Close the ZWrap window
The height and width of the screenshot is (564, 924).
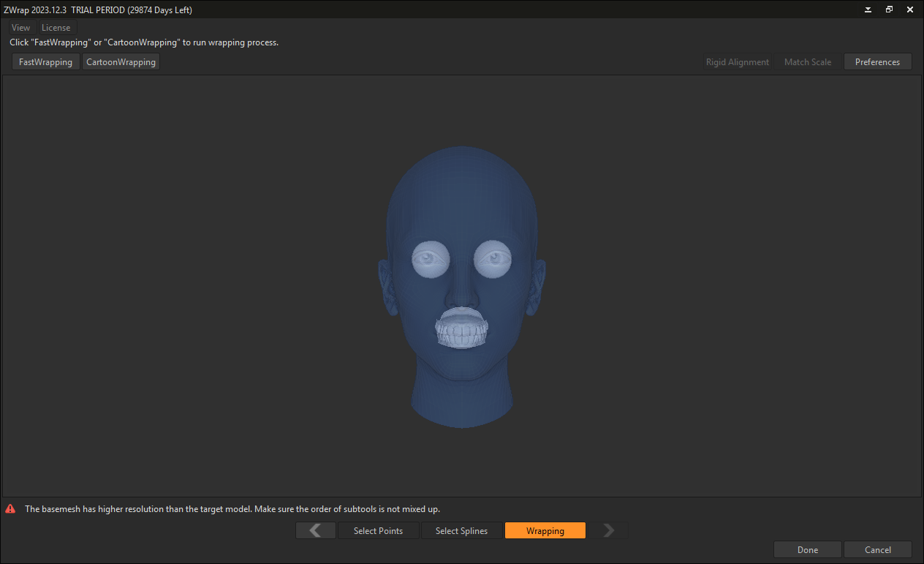click(910, 10)
